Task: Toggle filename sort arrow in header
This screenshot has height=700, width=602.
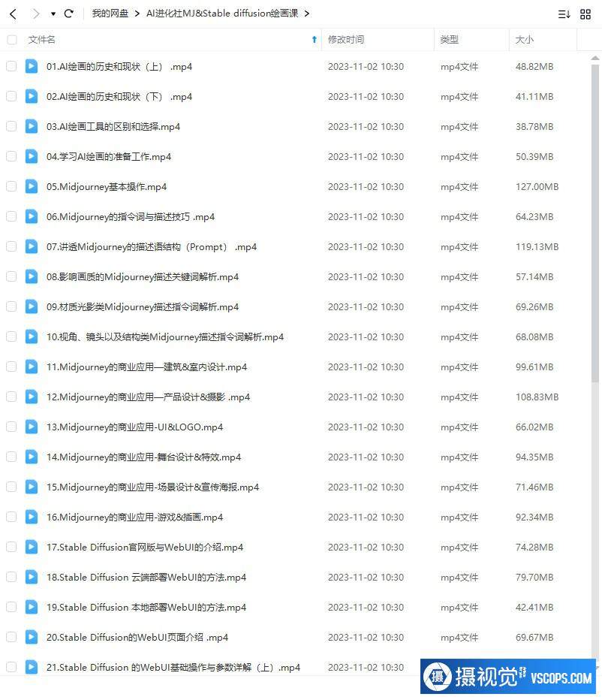Action: tap(315, 39)
